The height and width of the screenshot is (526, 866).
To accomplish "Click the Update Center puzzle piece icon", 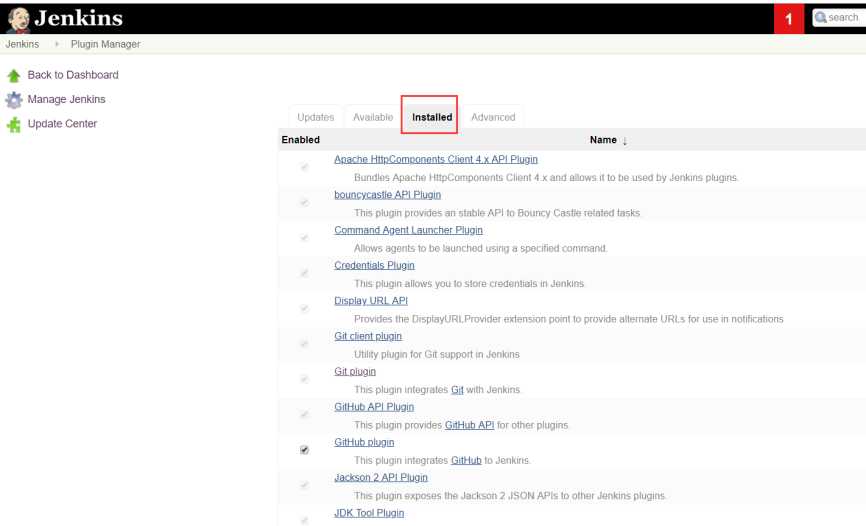I will click(x=14, y=125).
